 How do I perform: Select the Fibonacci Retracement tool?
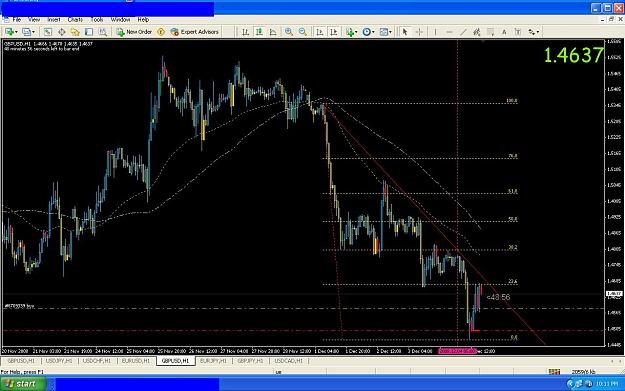491,32
